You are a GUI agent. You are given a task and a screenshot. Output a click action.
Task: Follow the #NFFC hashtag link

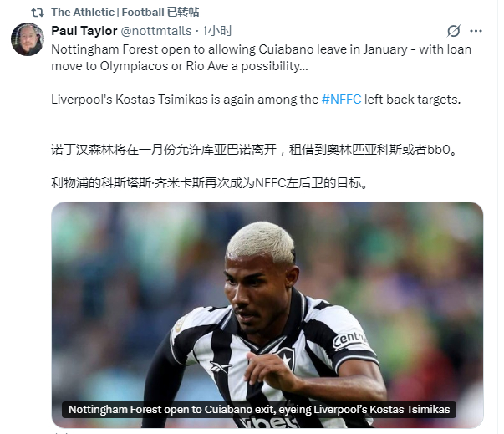pos(341,100)
